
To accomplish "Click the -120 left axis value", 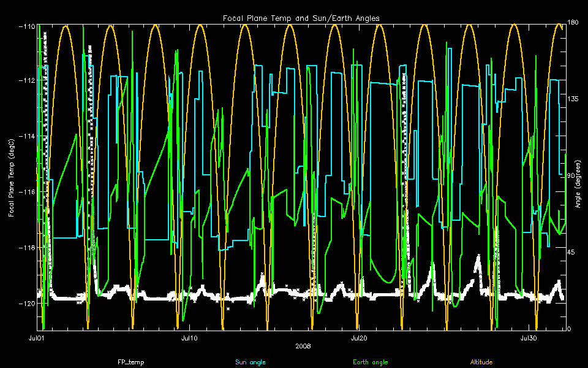I will (27, 304).
